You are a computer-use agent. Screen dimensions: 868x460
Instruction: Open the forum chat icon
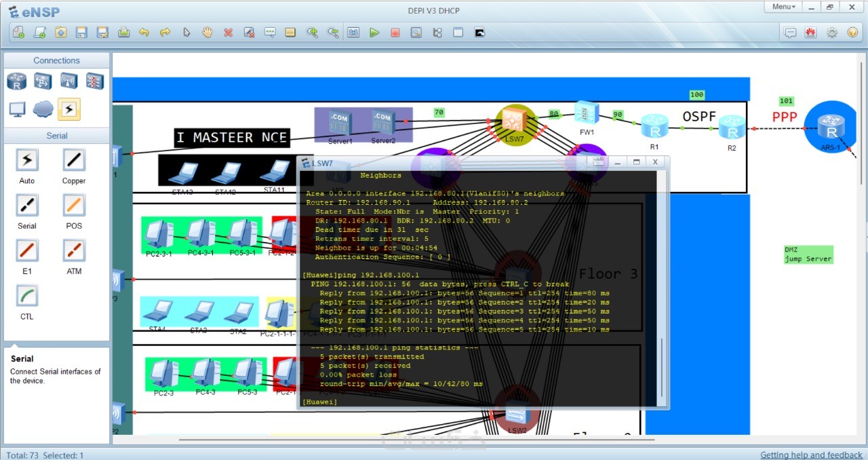click(790, 32)
